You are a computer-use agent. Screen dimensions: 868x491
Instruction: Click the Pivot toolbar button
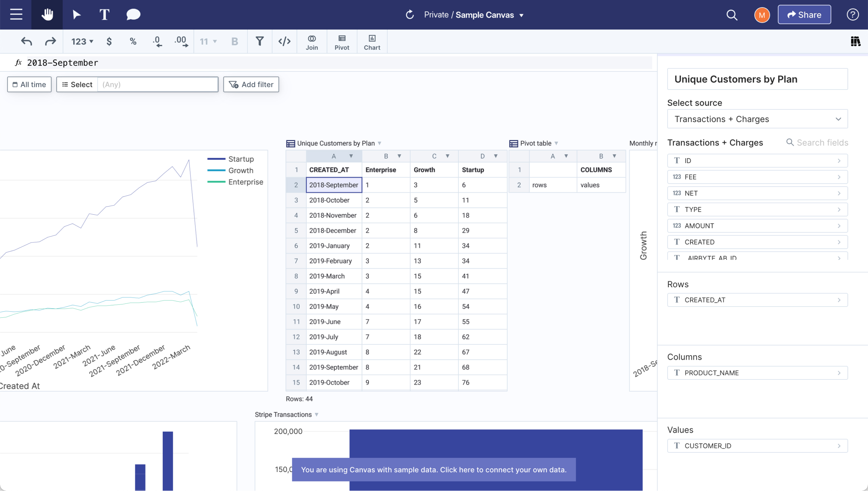[341, 42]
